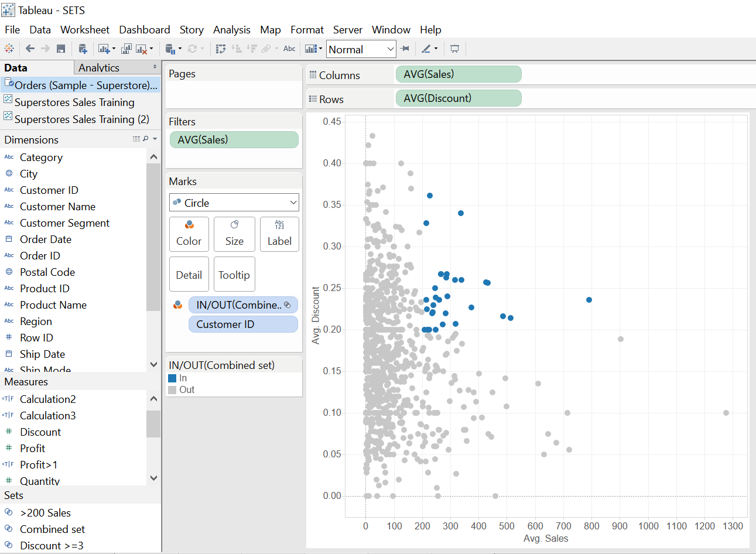Click the swap rows and columns icon
756x554 pixels.
click(221, 49)
